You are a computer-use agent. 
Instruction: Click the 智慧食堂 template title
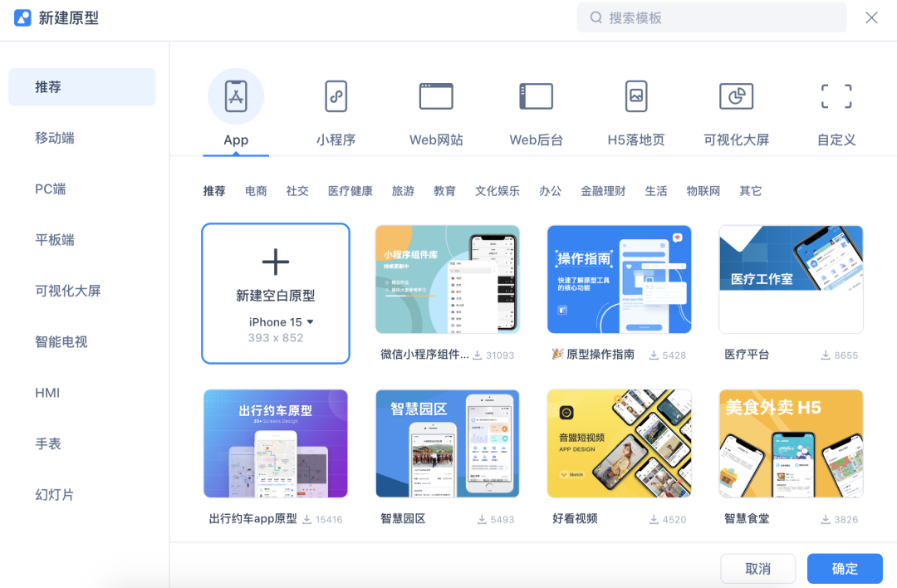pos(747,519)
